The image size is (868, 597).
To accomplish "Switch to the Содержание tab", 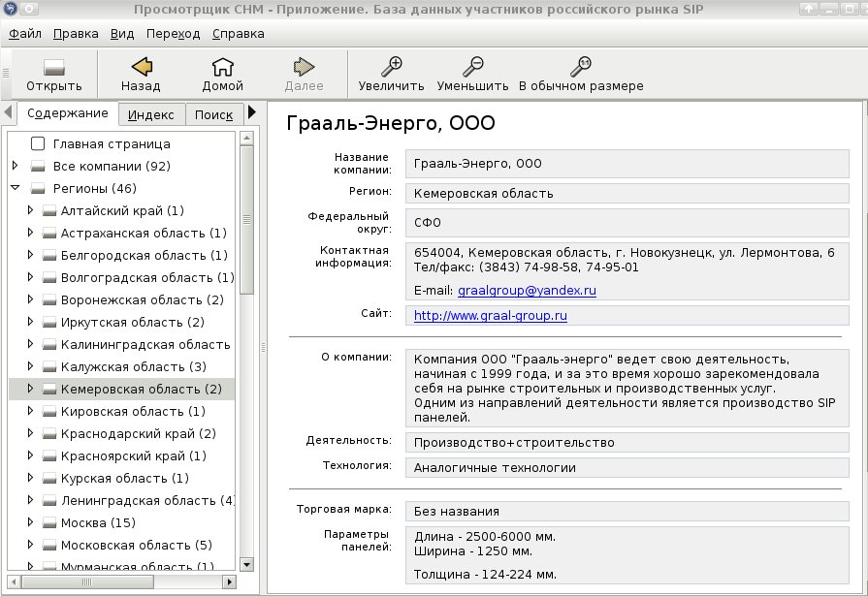I will click(x=68, y=113).
